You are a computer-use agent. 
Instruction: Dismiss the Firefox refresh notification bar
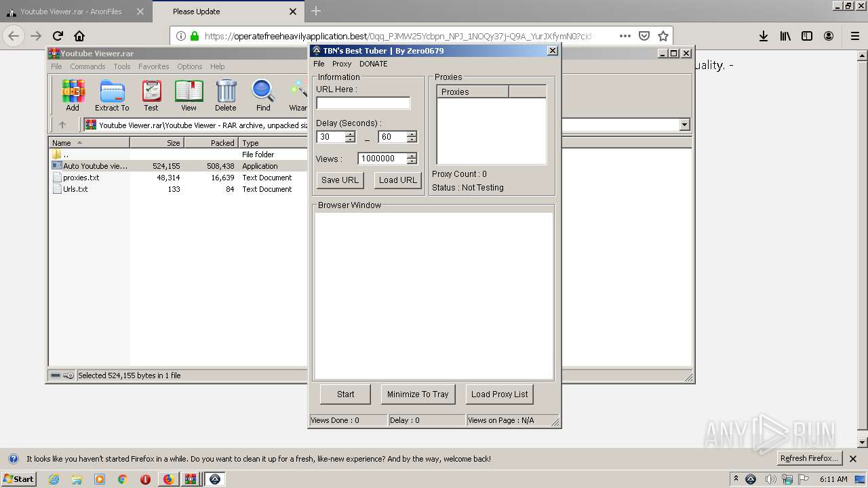[853, 459]
